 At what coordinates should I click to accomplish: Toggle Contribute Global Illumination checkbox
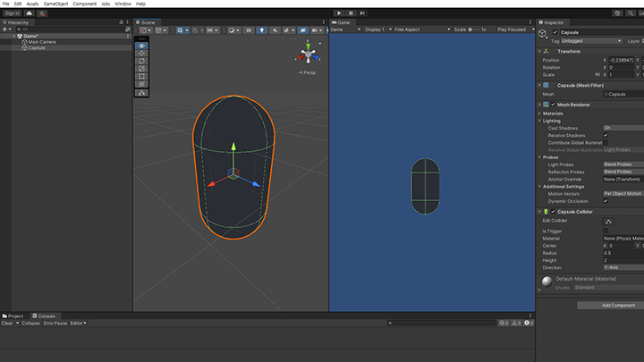click(x=606, y=142)
